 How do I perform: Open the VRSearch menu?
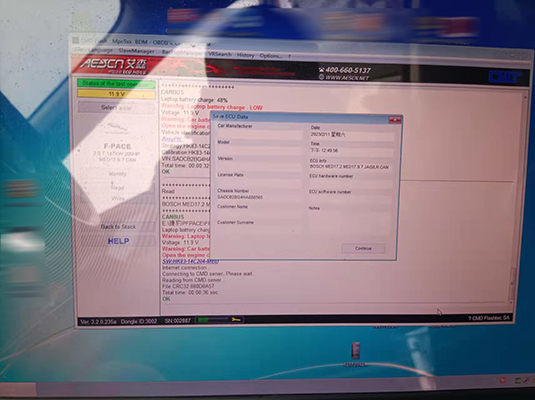220,54
